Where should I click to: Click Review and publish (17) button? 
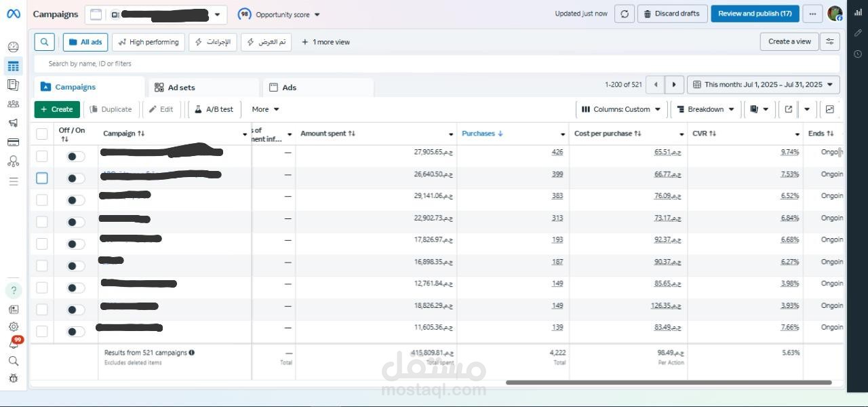(x=755, y=14)
